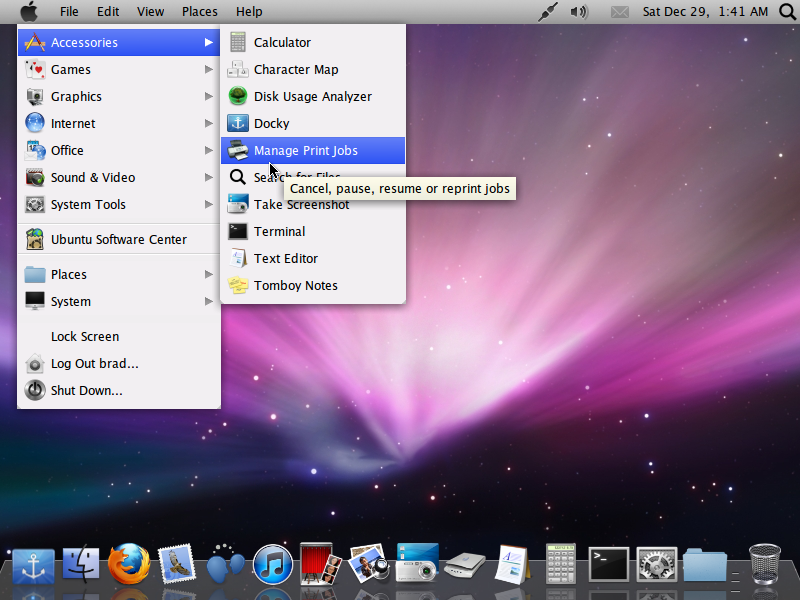Expand the Games submenu arrow
The image size is (800, 600).
209,69
